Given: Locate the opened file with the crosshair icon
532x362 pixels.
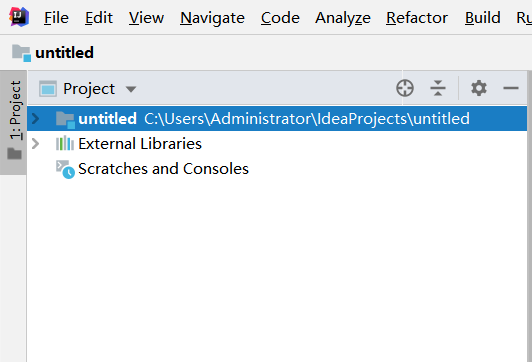Looking at the screenshot, I should [x=405, y=88].
